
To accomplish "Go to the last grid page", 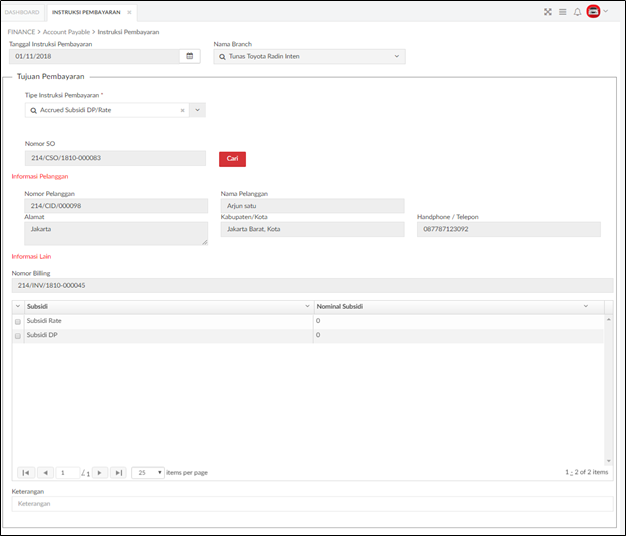I will point(119,473).
